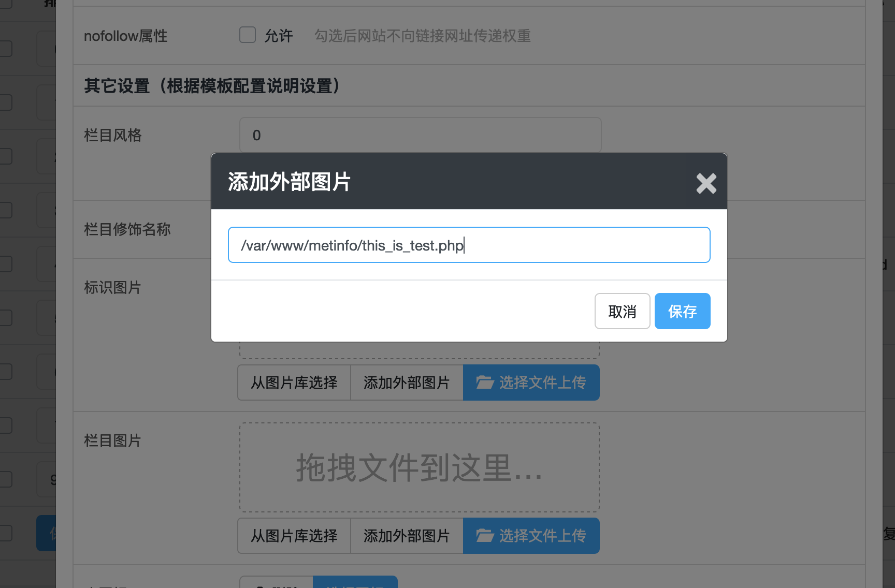This screenshot has width=895, height=588.
Task: Close the 添加外部图片 dialog with X
Action: pos(706,183)
